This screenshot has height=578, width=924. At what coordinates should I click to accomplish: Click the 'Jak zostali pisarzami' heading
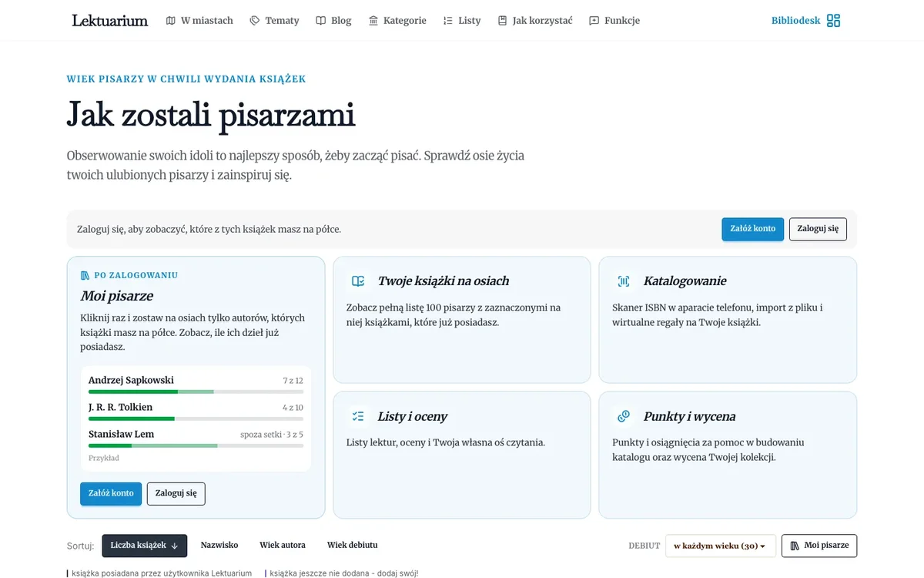click(211, 116)
